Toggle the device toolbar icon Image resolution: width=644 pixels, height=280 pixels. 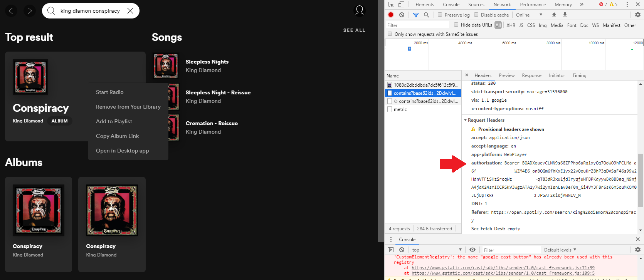(x=401, y=5)
